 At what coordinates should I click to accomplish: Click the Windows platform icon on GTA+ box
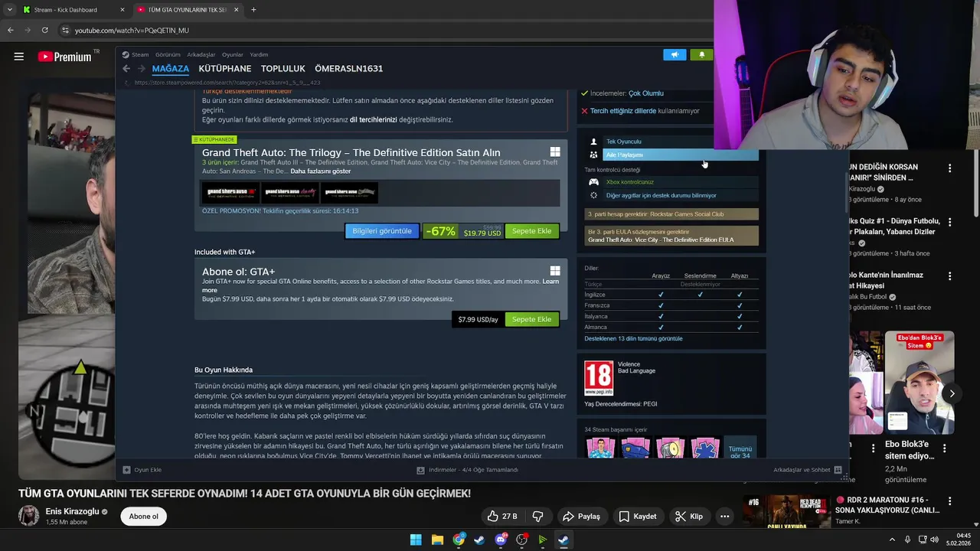click(x=555, y=271)
